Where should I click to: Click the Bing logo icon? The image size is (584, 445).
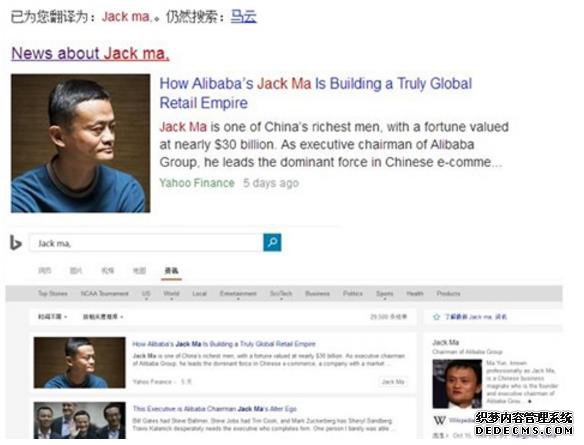pos(15,243)
